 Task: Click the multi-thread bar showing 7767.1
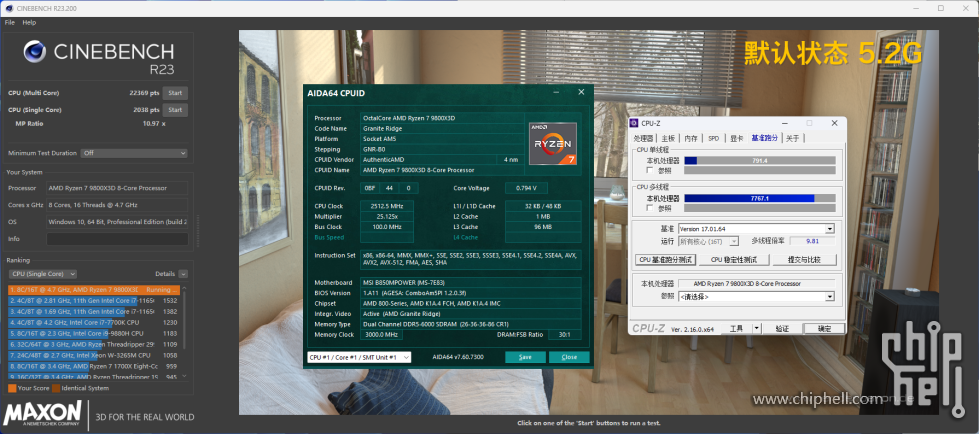760,199
